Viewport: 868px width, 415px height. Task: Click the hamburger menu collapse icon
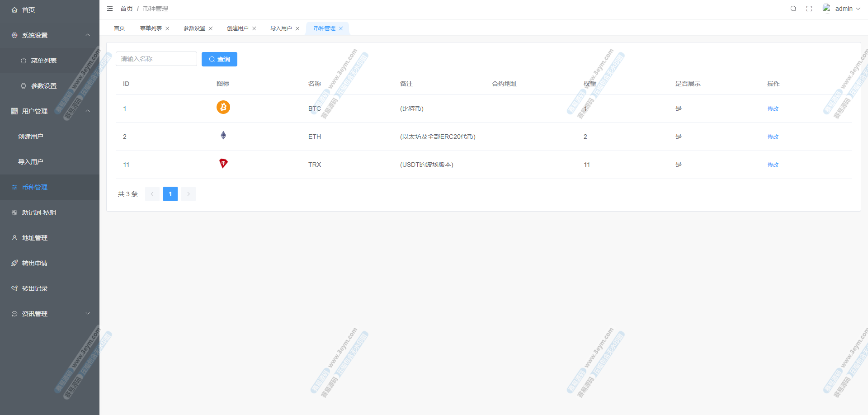click(x=110, y=9)
